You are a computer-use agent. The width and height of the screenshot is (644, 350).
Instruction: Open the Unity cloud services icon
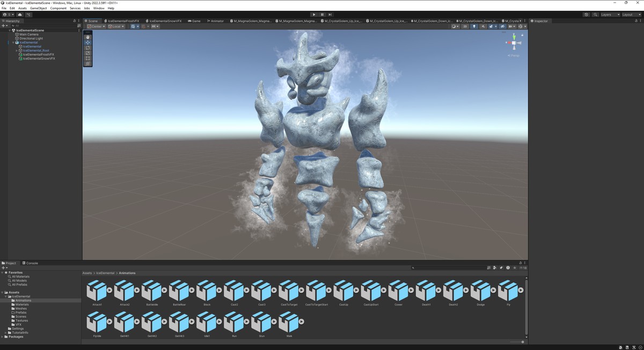tap(20, 14)
